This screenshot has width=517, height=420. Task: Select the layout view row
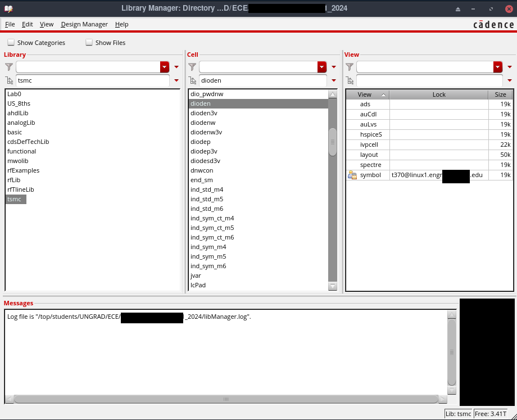coord(429,155)
